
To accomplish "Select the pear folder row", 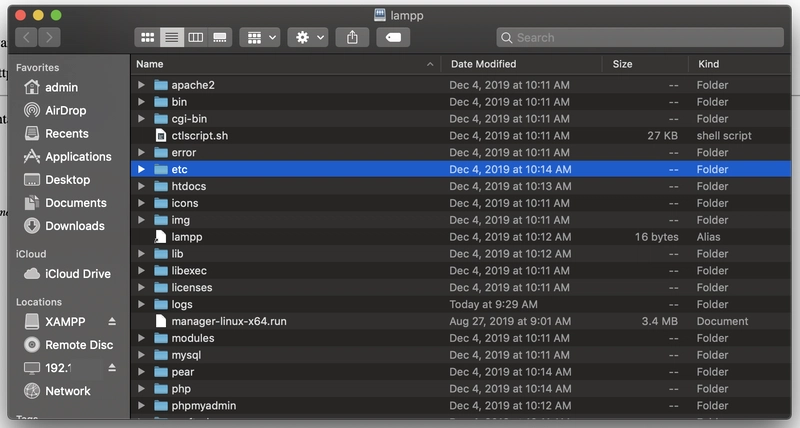I will click(x=461, y=372).
